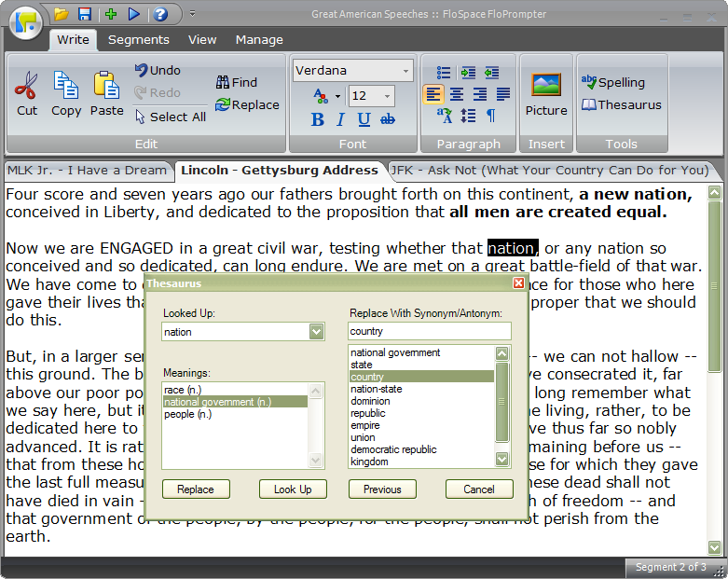Toggle bold formatting
Screen dimensions: 728x579
[318, 119]
